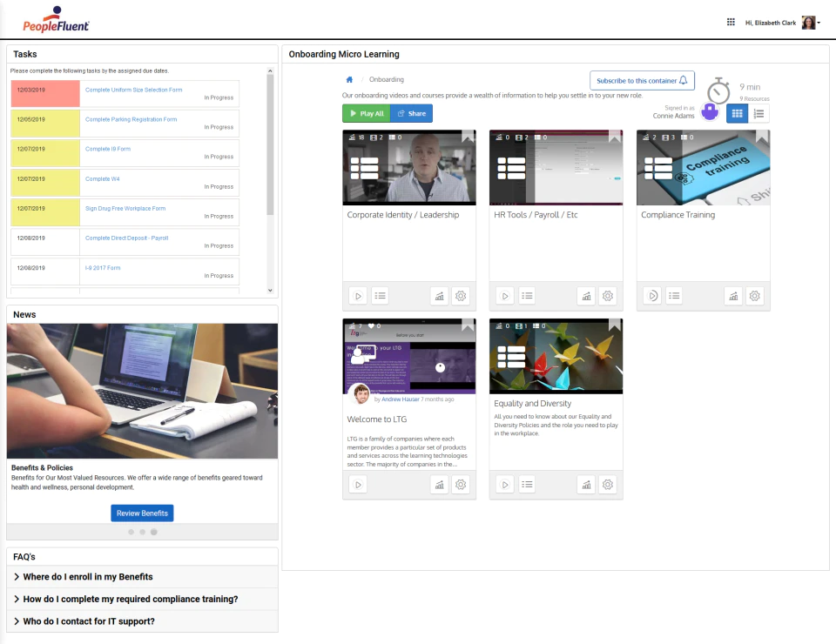Click the Onboarding home breadcrumb icon
Viewport: 836px width, 644px height.
tap(349, 79)
